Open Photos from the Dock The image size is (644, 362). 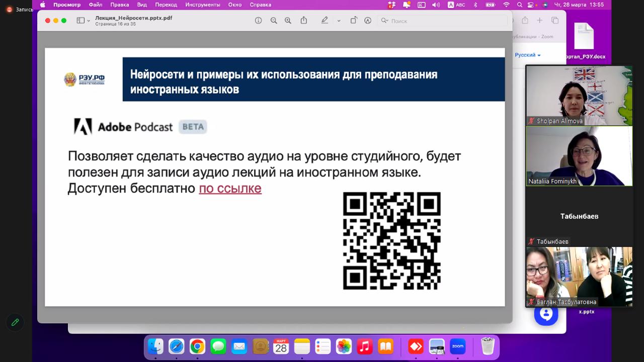coord(344,346)
